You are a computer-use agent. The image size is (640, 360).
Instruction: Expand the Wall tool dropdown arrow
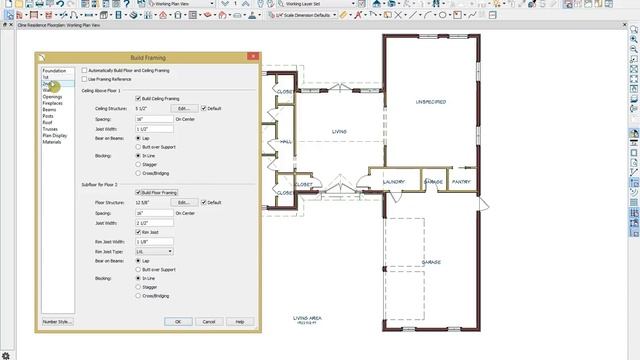coord(26,16)
